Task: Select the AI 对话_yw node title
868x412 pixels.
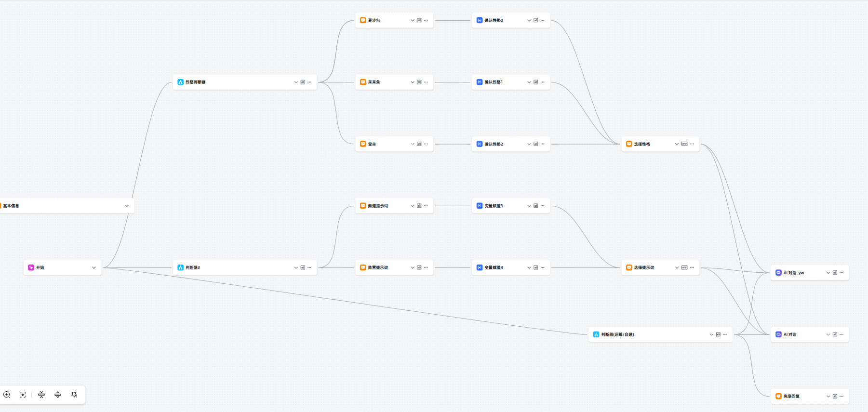Action: pos(794,273)
